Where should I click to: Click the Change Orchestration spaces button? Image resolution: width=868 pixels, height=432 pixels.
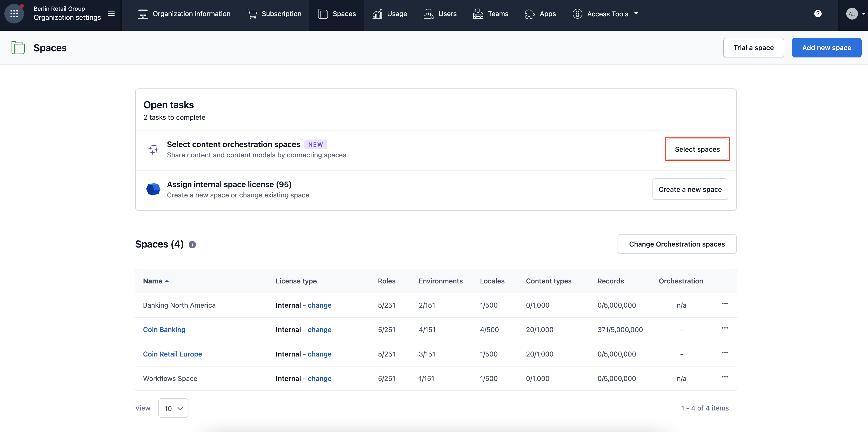click(677, 244)
